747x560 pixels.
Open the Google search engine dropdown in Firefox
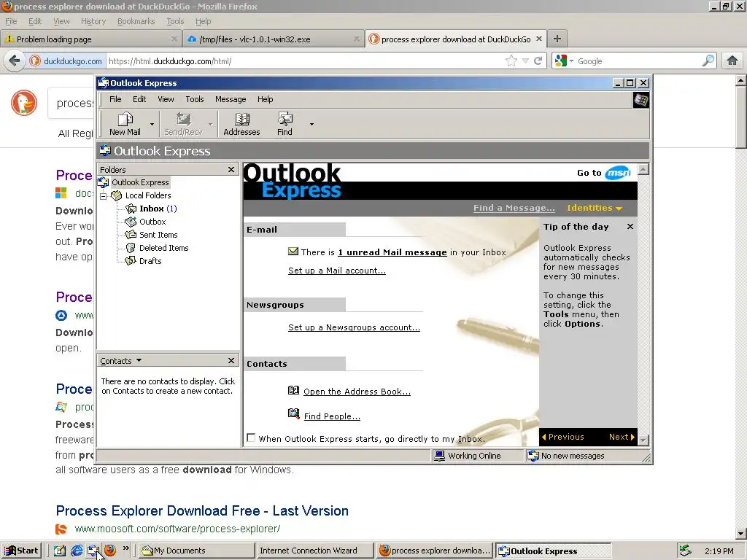point(571,61)
